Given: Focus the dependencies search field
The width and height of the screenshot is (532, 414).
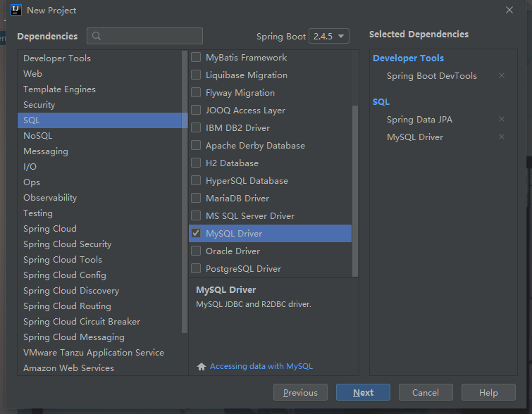Looking at the screenshot, I should (145, 36).
